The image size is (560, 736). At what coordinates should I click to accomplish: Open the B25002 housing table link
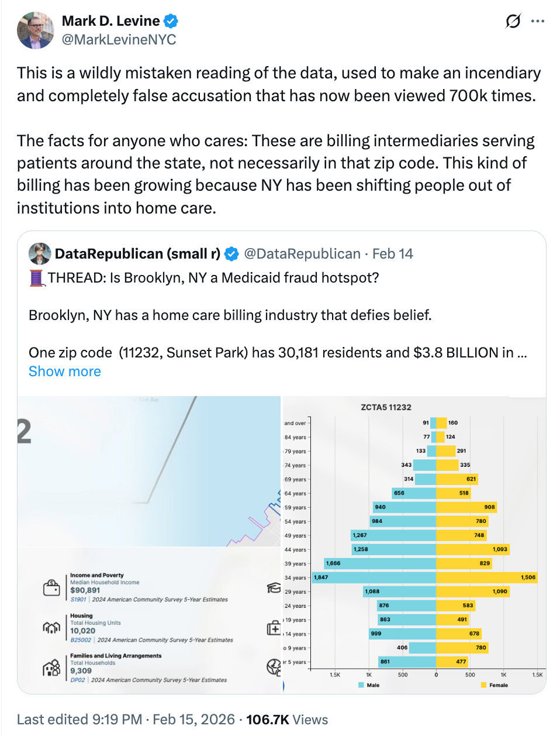pos(81,640)
